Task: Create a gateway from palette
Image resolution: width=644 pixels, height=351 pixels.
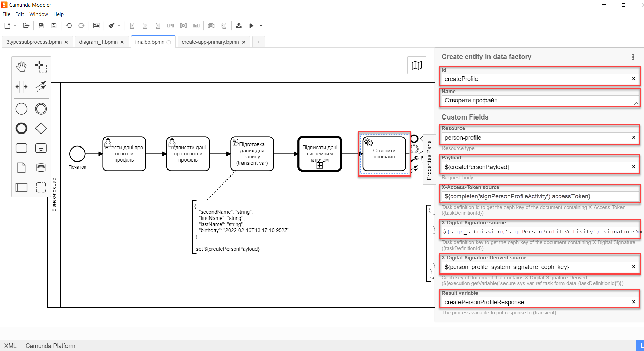Action: coord(41,128)
